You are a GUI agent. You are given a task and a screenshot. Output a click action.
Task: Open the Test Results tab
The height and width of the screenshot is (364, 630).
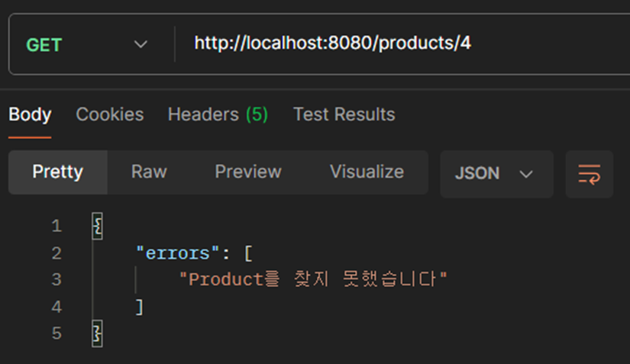(344, 114)
